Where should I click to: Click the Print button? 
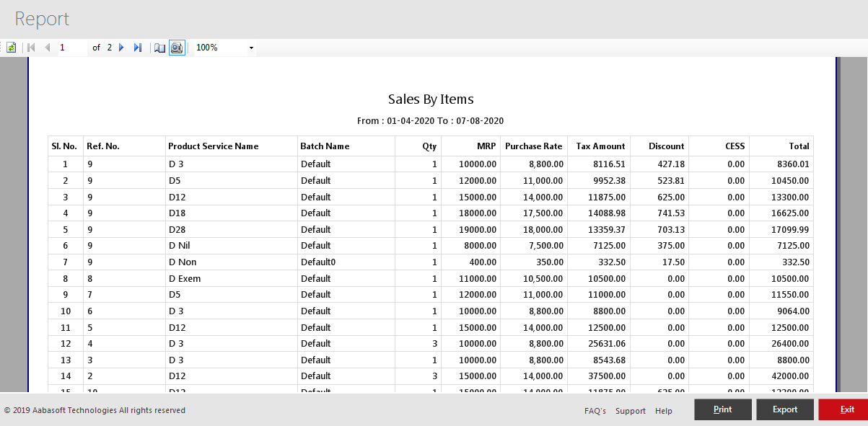(x=723, y=409)
